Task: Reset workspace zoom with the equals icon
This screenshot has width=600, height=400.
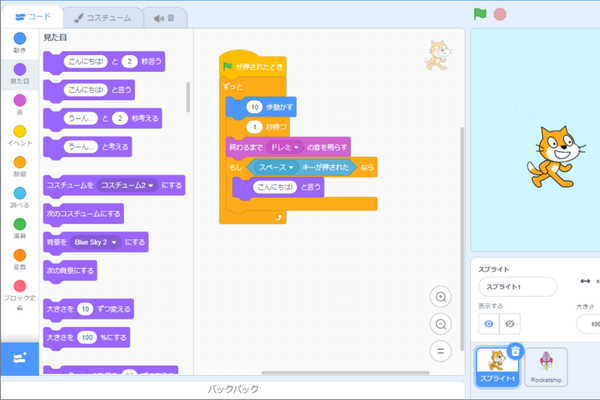Action: [x=440, y=351]
